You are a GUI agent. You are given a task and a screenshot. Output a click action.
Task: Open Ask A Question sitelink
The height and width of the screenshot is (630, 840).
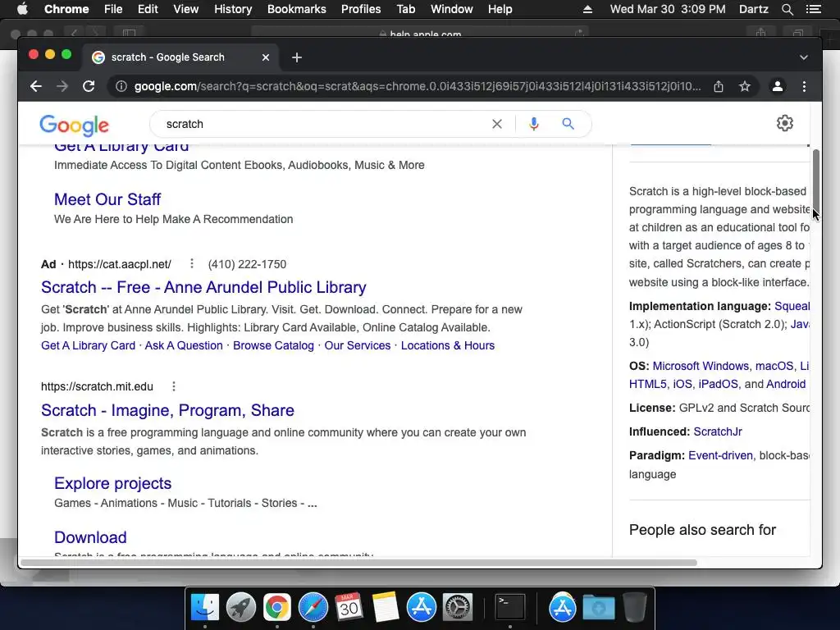(x=184, y=345)
